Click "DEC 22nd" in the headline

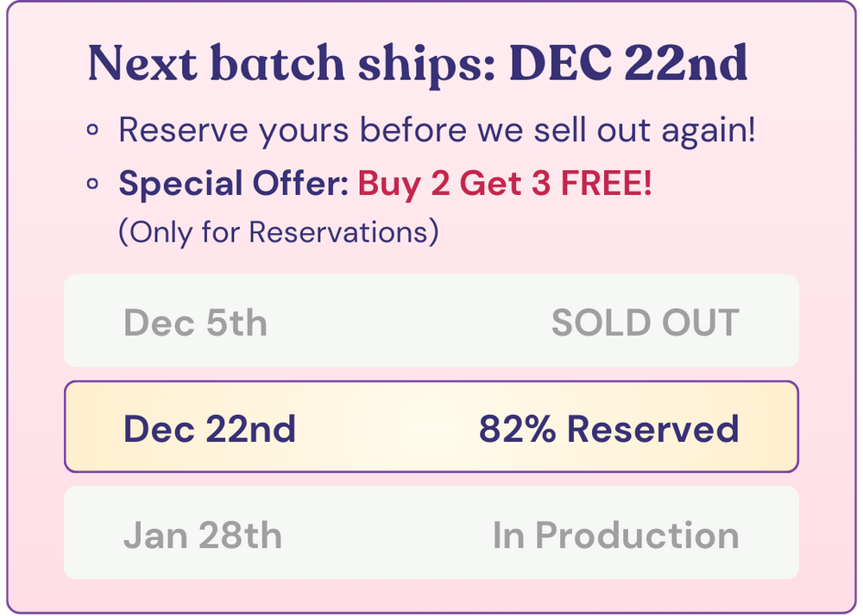tap(628, 64)
